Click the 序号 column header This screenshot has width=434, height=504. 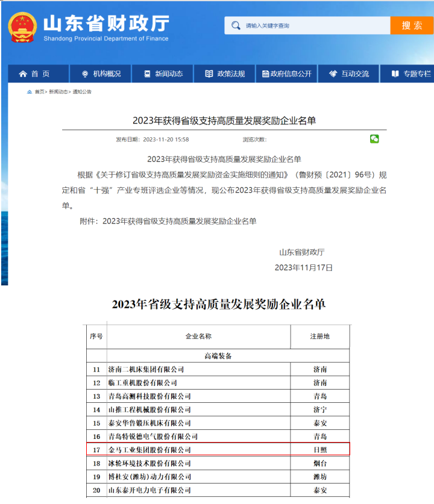click(x=96, y=336)
